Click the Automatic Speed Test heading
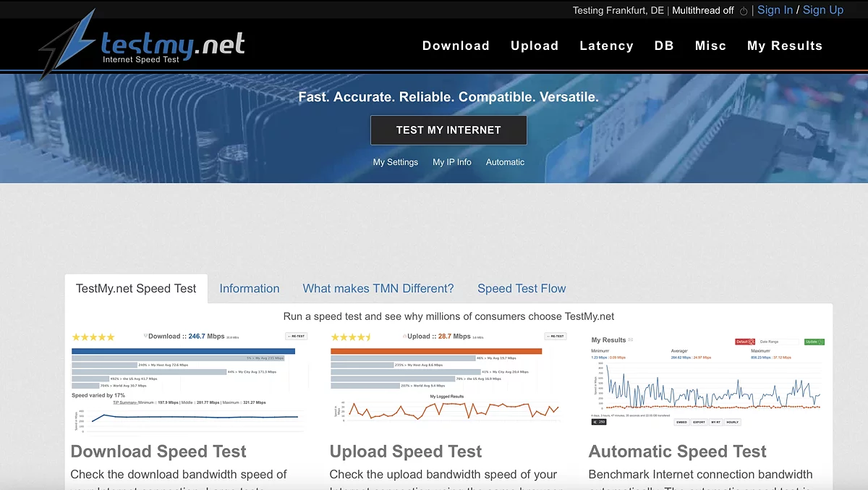The height and width of the screenshot is (490, 868). coord(677,452)
